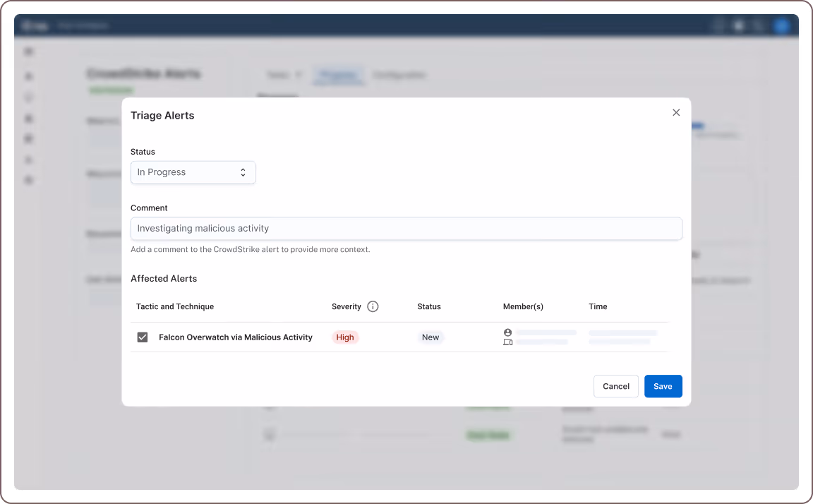813x504 pixels.
Task: Uncheck the Falcon Overwatch via Malicious Activity alert
Action: point(142,337)
